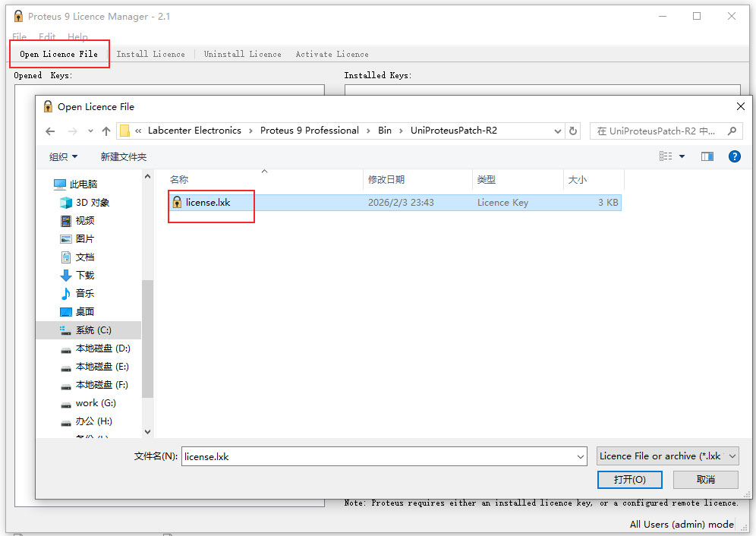Viewport: 756px width, 536px height.
Task: Open 视频 folder
Action: coord(77,220)
